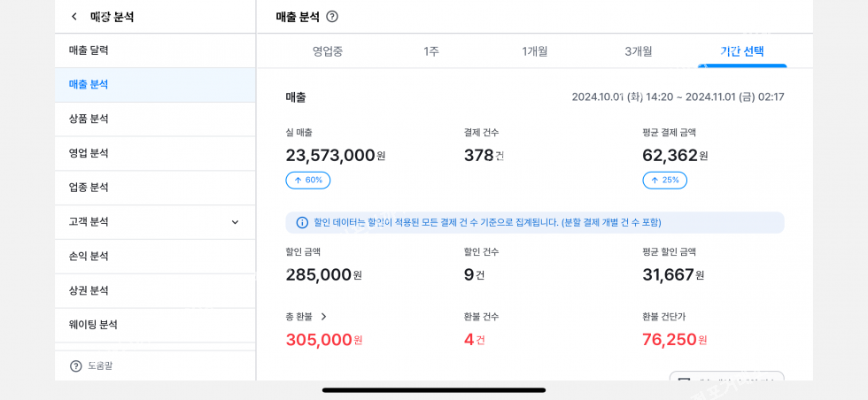Click the question mark icon beside 도움말
Image resolution: width=868 pixels, height=400 pixels.
[76, 365]
